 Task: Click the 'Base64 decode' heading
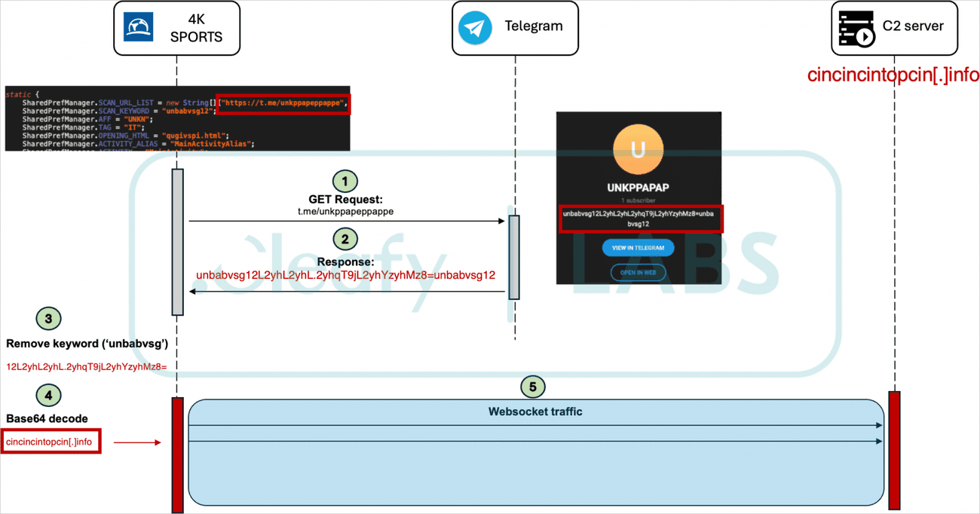tap(47, 418)
